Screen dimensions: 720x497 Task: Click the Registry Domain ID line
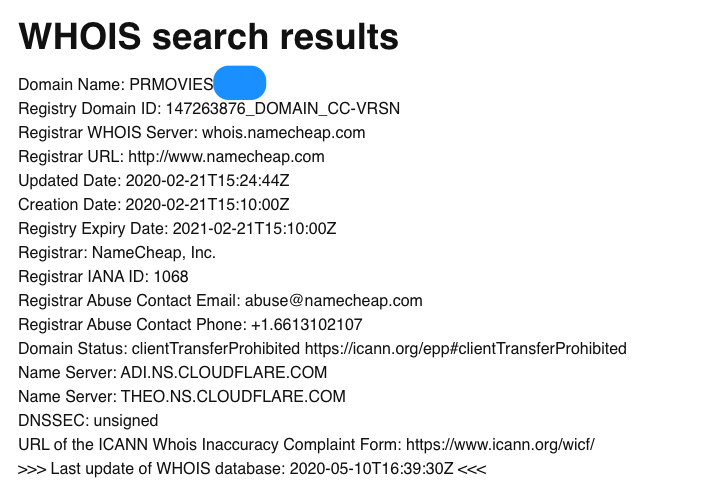tap(209, 108)
